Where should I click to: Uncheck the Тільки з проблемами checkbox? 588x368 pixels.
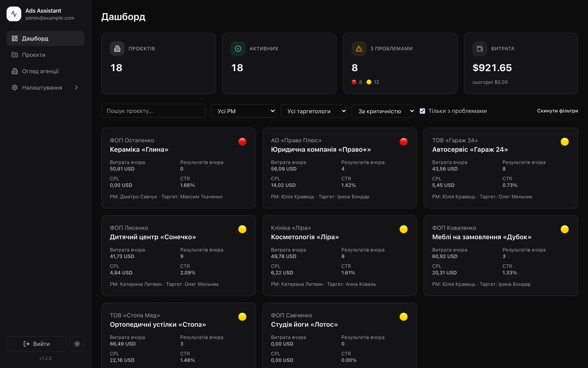(x=422, y=111)
